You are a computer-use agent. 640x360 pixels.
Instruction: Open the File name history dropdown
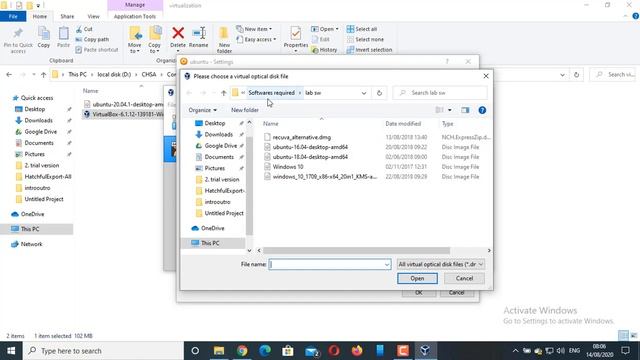pyautogui.click(x=387, y=264)
